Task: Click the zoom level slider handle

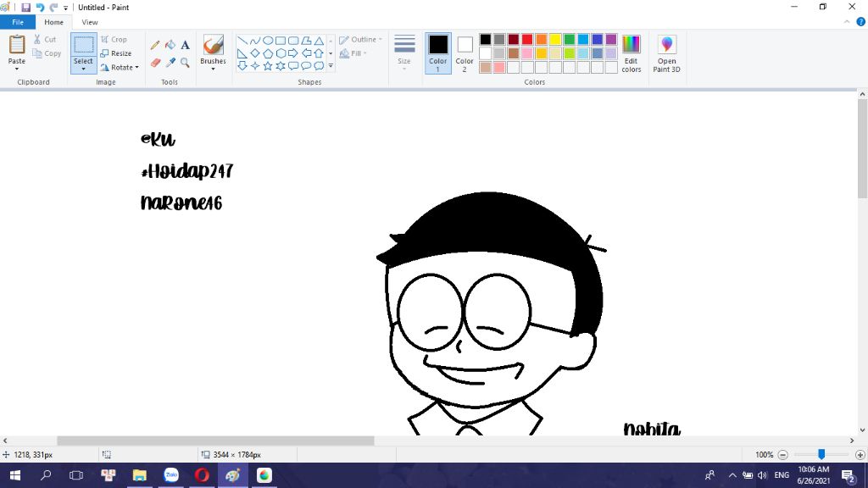Action: [821, 454]
